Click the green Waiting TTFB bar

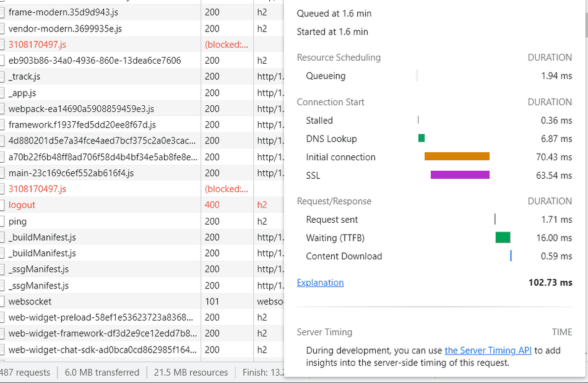502,238
